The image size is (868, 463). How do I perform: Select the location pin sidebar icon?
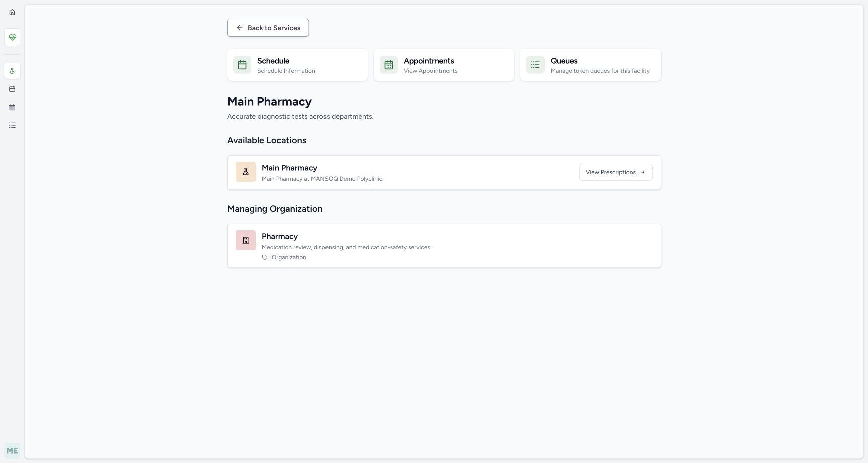pos(12,71)
